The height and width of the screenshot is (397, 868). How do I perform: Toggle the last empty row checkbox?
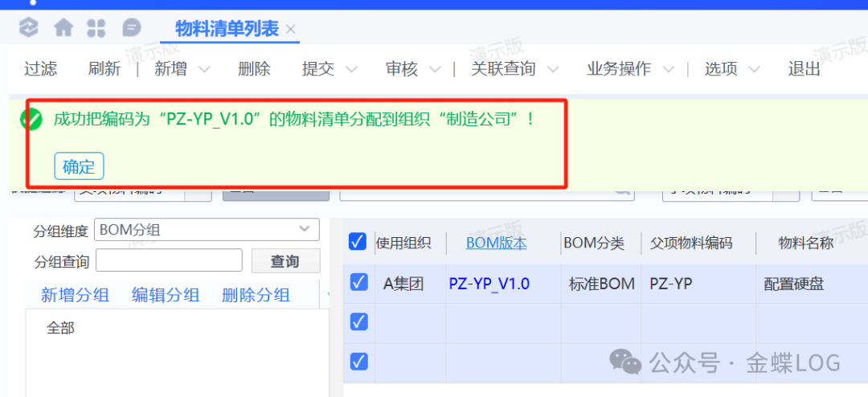[x=358, y=362]
